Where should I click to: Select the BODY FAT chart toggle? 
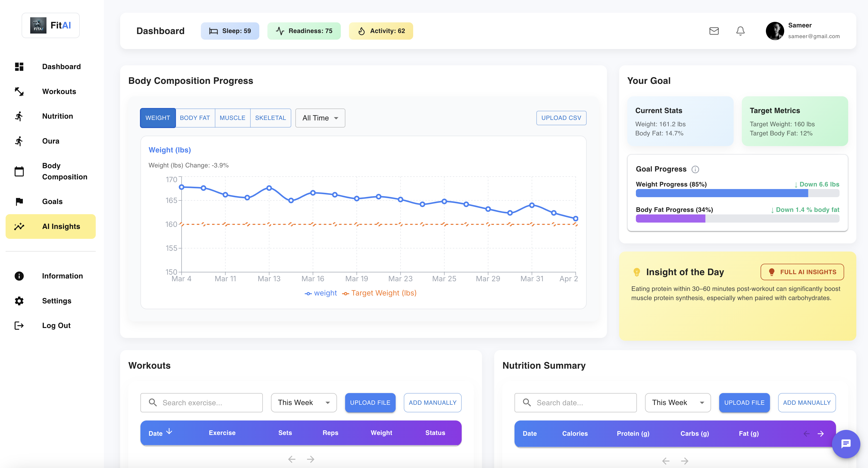point(195,118)
